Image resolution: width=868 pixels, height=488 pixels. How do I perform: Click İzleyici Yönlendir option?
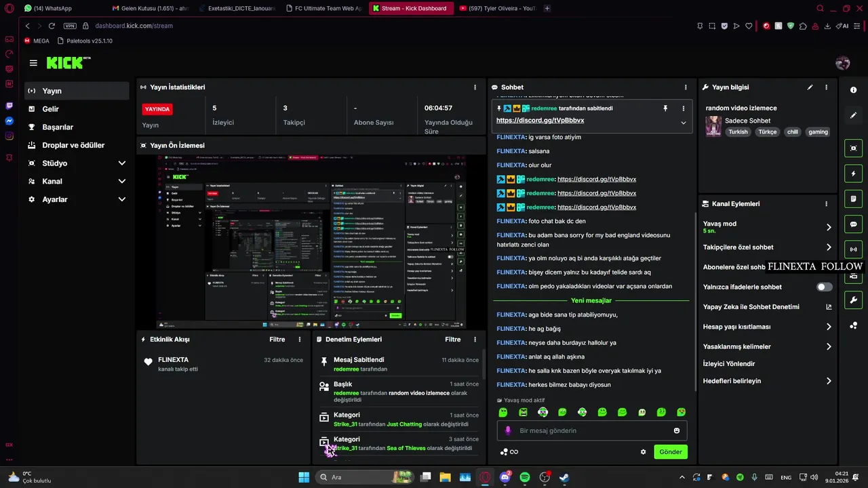(x=729, y=364)
